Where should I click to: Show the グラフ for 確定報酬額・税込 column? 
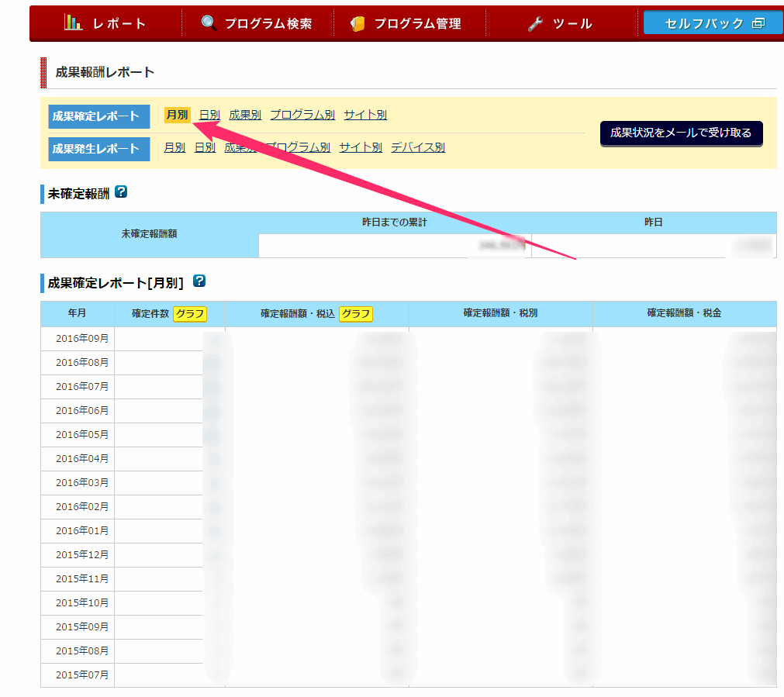coord(356,314)
